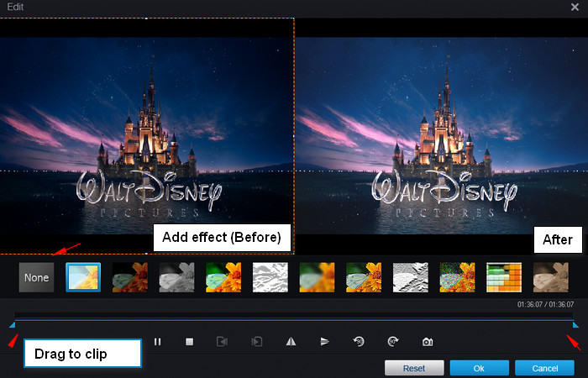The width and height of the screenshot is (588, 378).
Task: Apply the colorful noise effect
Action: (457, 277)
